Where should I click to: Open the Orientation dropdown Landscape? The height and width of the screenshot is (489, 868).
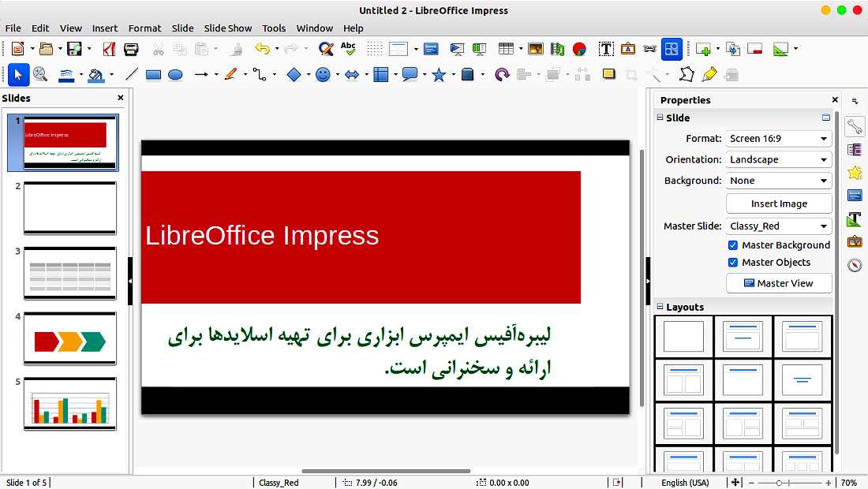coord(779,159)
